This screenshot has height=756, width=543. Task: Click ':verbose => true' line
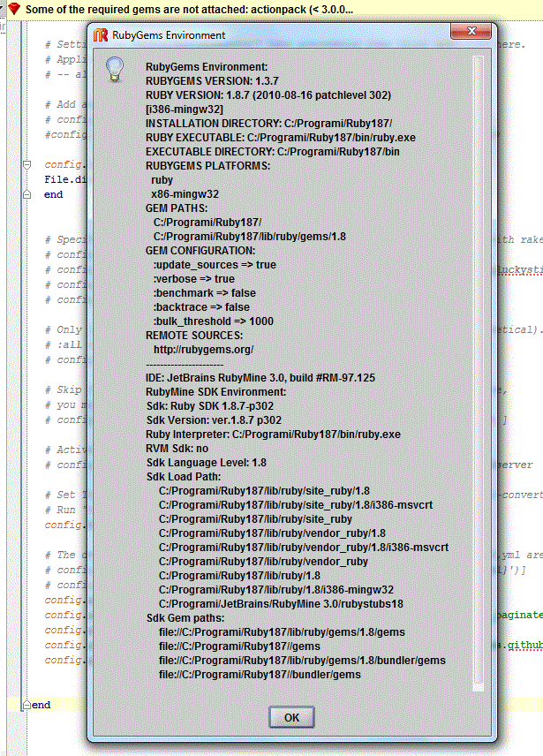click(194, 279)
